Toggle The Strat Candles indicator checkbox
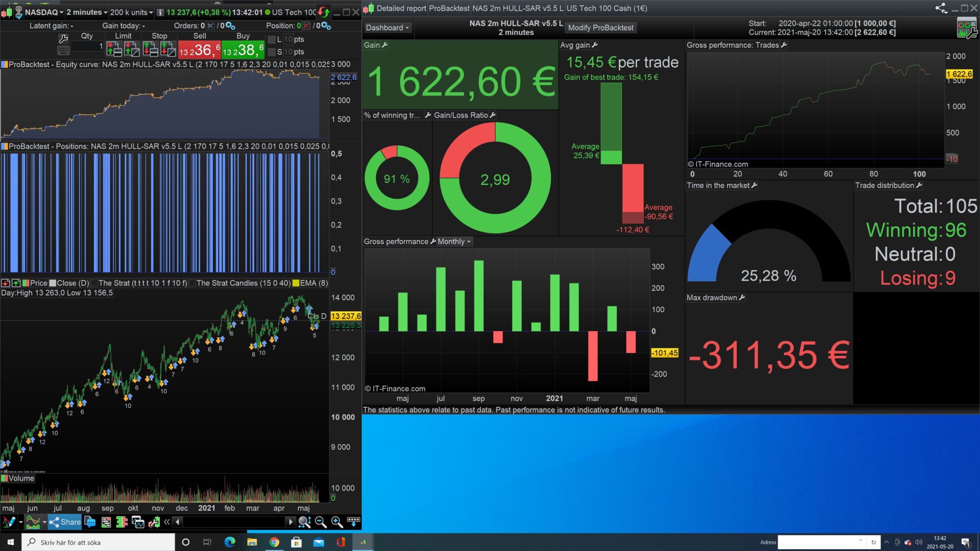980x551 pixels. tap(192, 283)
